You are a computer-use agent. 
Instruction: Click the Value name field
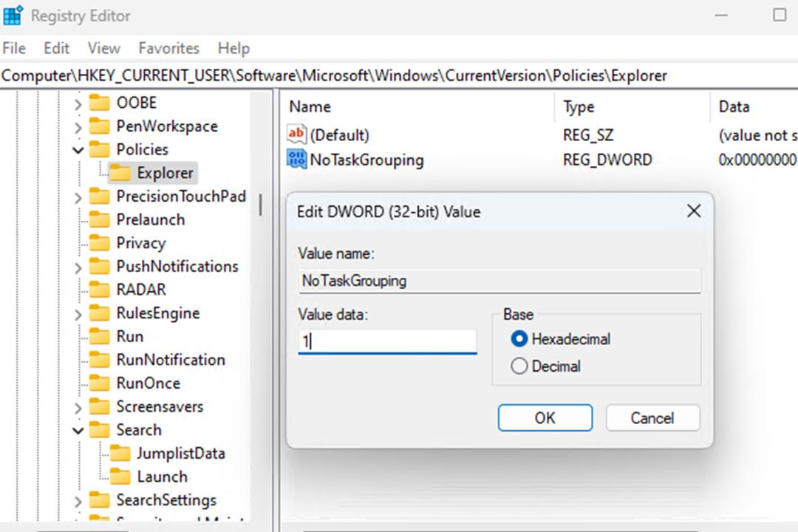tap(499, 281)
